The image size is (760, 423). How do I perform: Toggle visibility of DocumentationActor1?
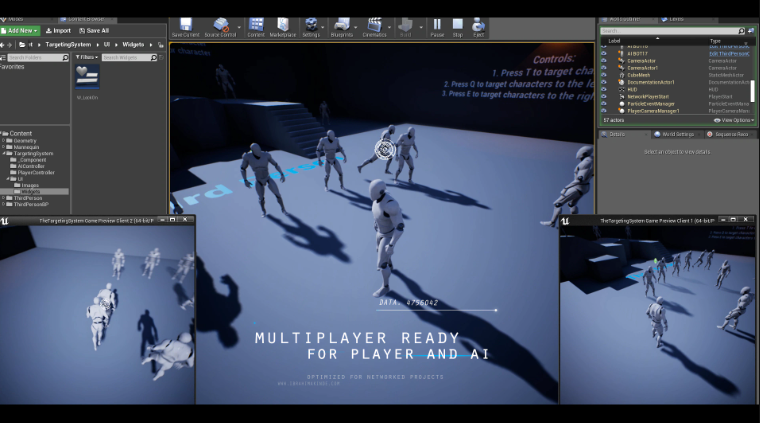pos(604,82)
